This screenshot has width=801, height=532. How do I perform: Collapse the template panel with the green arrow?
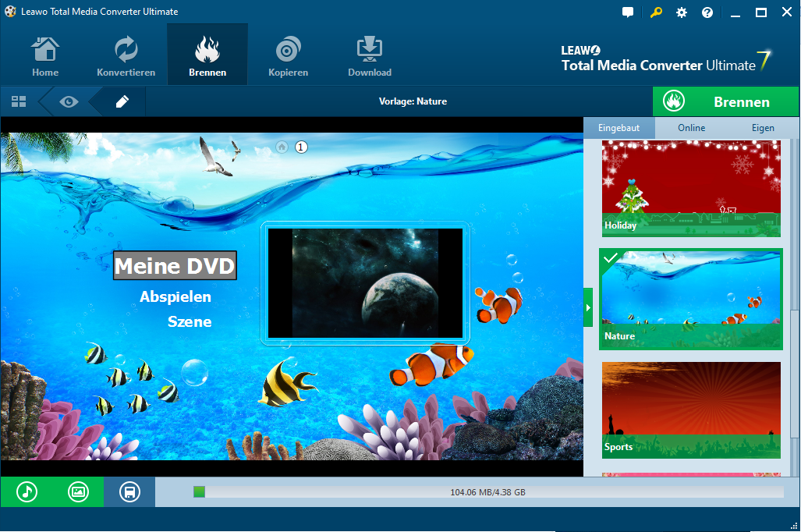pos(588,307)
